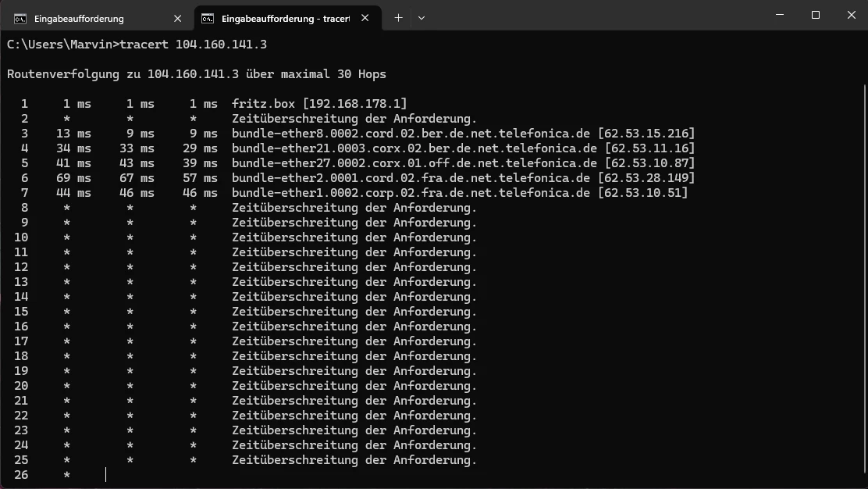Minimize the terminal window
Image resolution: width=868 pixels, height=489 pixels.
coord(779,15)
